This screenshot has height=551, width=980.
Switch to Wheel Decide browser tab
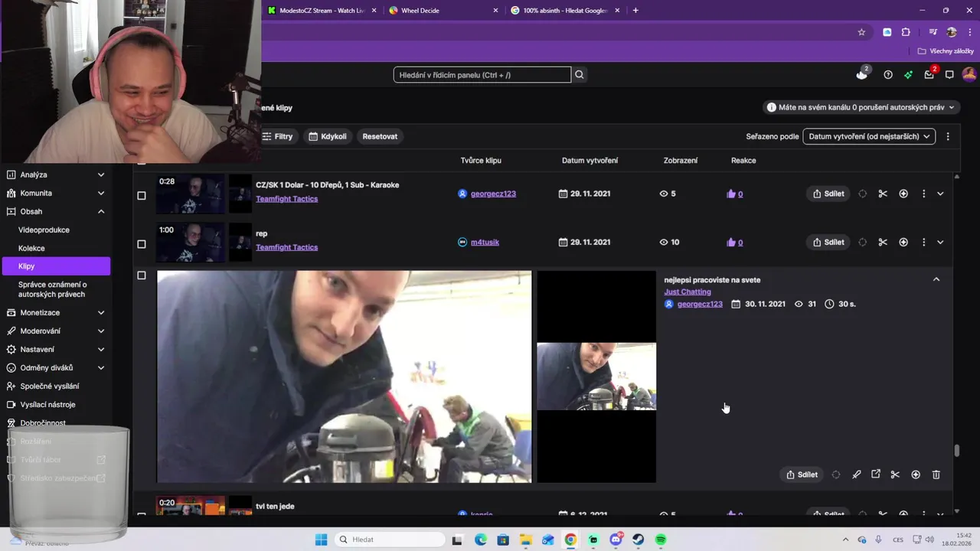[444, 11]
